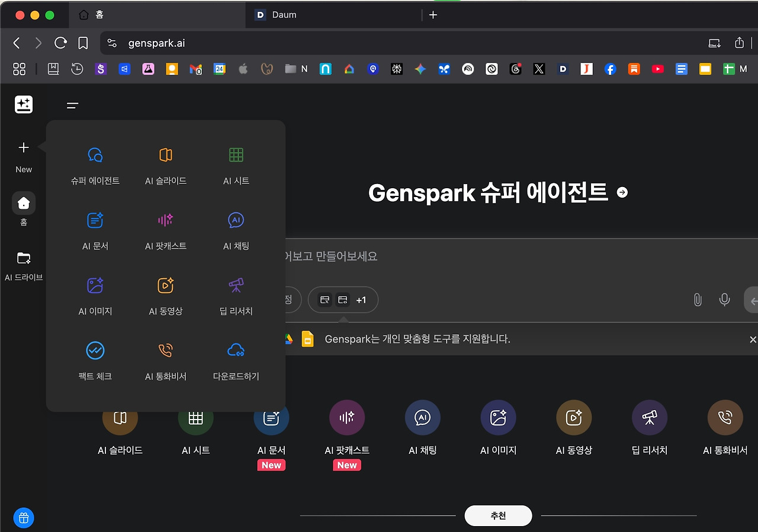Select AI 슬라이드 in the New popup grid

pos(166,166)
